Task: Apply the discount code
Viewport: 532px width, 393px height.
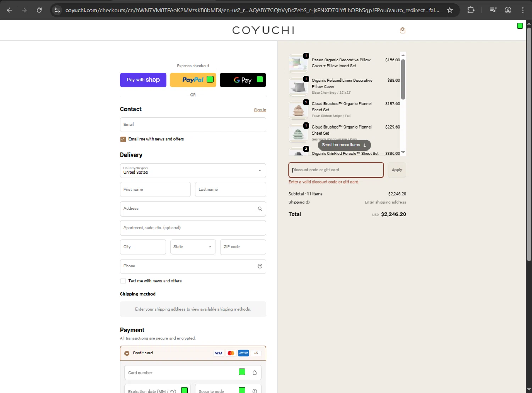Action: [x=397, y=170]
